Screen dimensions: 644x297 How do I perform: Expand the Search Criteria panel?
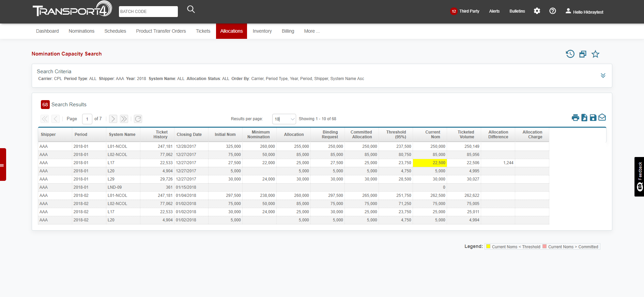coord(603,76)
